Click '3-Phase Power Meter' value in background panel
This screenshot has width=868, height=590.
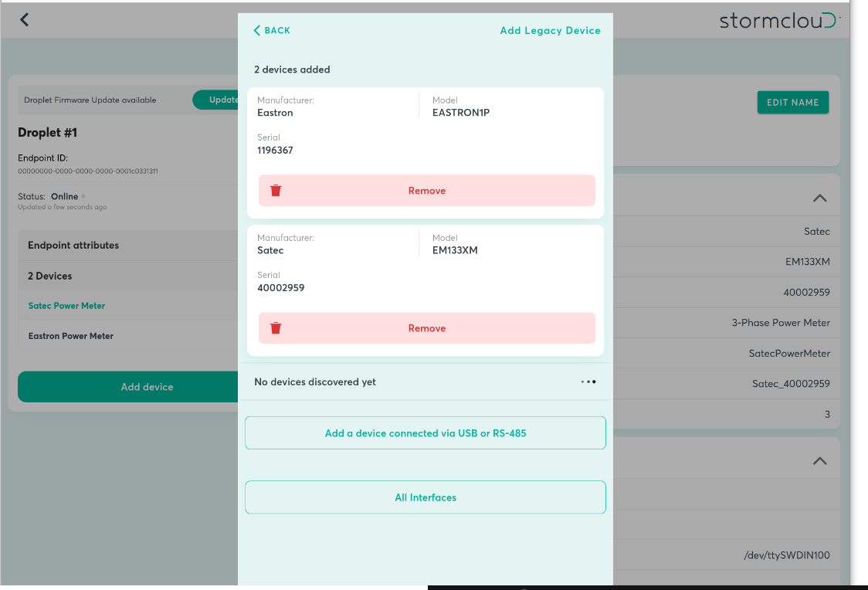[x=781, y=323]
